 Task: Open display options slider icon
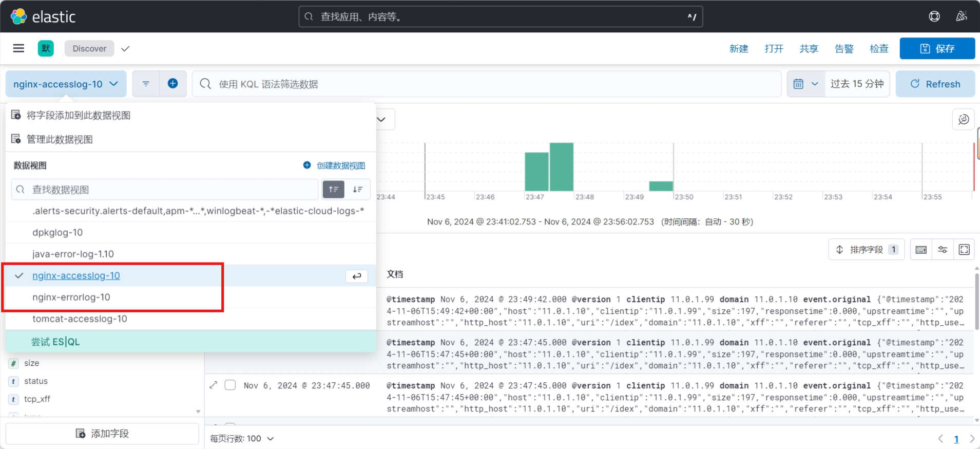pyautogui.click(x=943, y=250)
